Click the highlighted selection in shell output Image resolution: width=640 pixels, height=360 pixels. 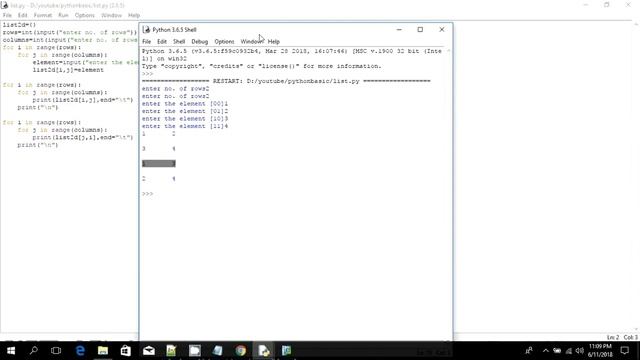[159, 164]
